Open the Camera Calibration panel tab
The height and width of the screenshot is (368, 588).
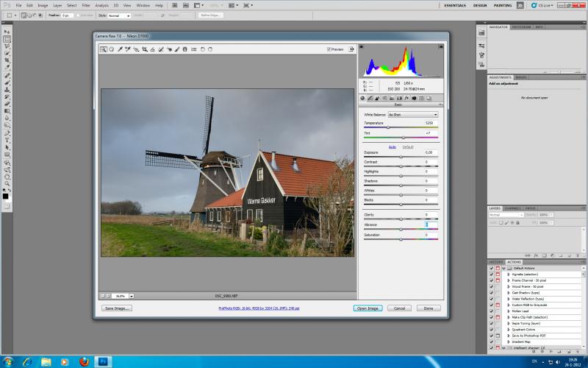[414, 98]
